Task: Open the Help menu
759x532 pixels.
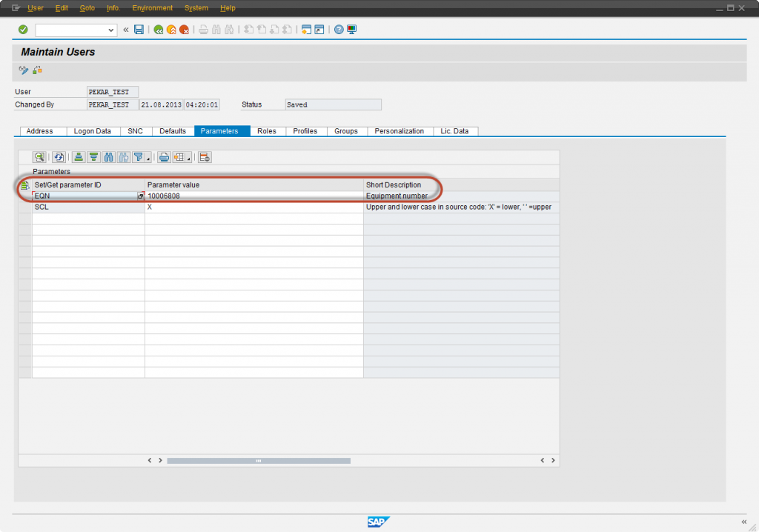Action: tap(228, 7)
